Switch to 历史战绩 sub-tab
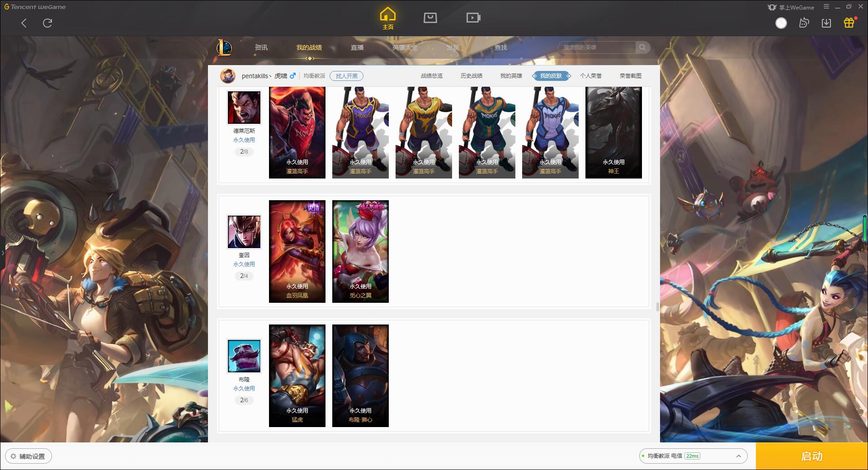Screen dimensions: 868x470 click(x=472, y=76)
